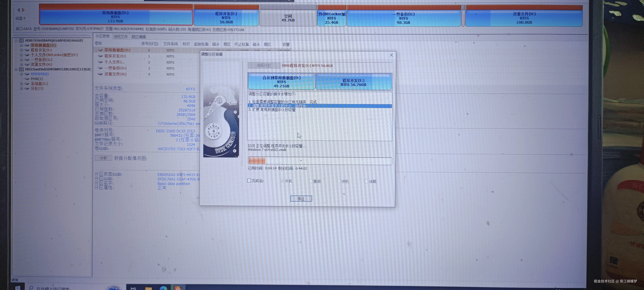Viewport: 644px width, 290px height.
Task: Click the back navigation arrow near disk 0
Action: point(19,10)
